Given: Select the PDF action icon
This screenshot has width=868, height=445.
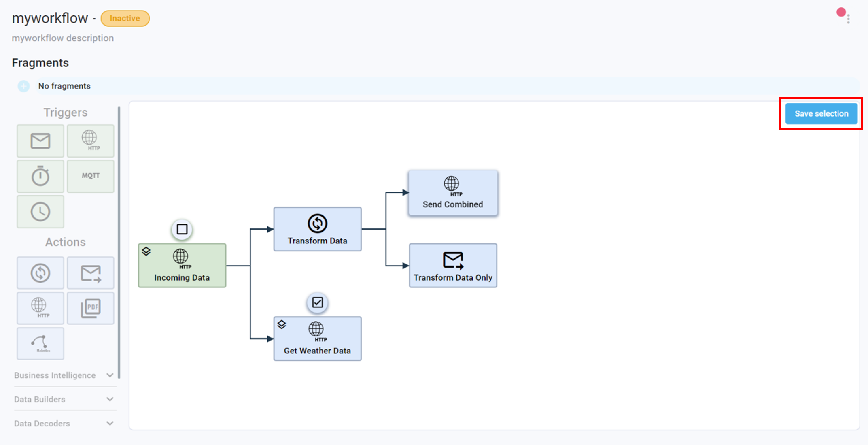Looking at the screenshot, I should click(90, 308).
